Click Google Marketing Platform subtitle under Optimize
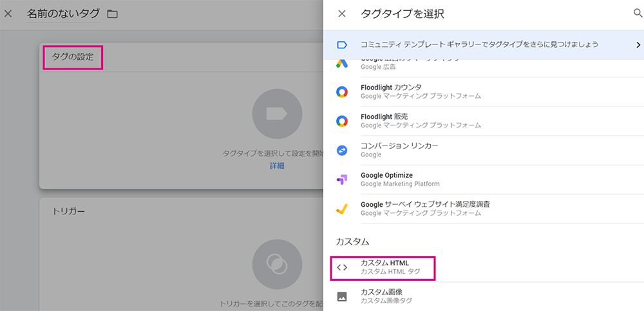This screenshot has height=311, width=644. 400,184
